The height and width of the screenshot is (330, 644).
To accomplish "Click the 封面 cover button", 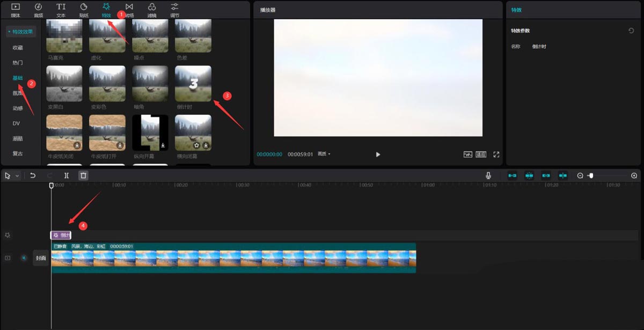I will [x=41, y=258].
